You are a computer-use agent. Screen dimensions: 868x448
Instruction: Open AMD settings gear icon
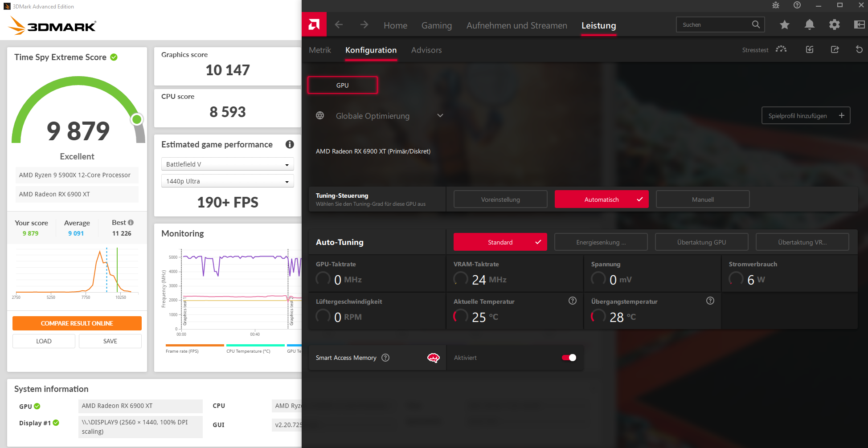pyautogui.click(x=835, y=24)
